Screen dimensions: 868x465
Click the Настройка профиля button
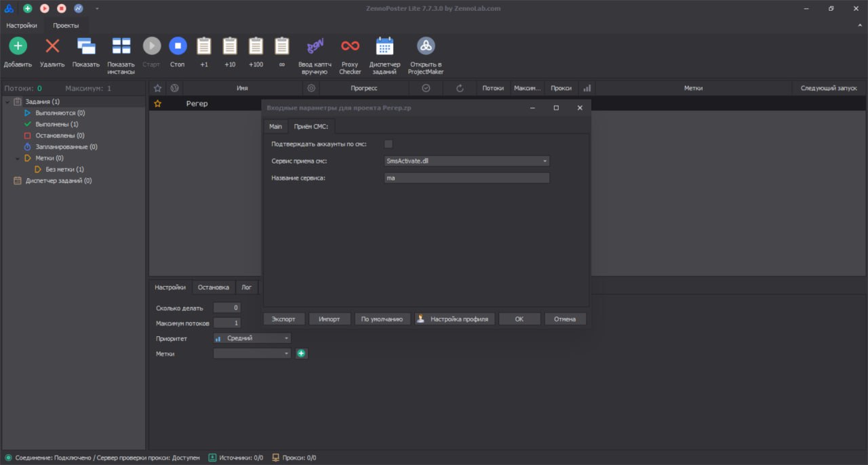(x=454, y=319)
